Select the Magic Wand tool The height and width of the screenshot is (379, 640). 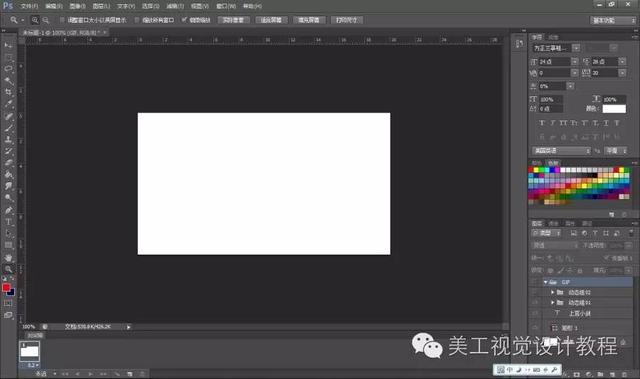[8, 80]
